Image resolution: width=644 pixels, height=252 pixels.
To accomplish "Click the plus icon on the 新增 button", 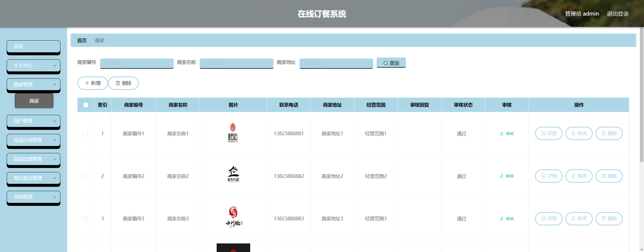I will tap(86, 83).
